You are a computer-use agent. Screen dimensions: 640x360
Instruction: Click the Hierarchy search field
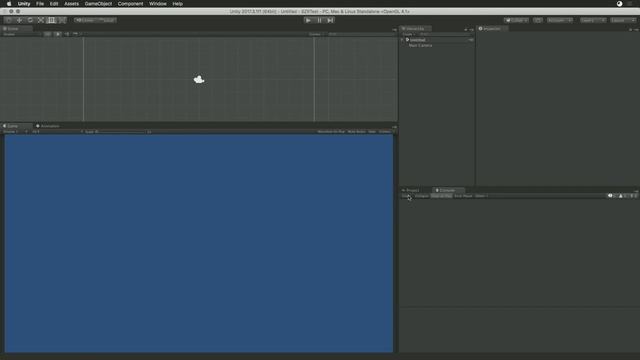pyautogui.click(x=446, y=34)
